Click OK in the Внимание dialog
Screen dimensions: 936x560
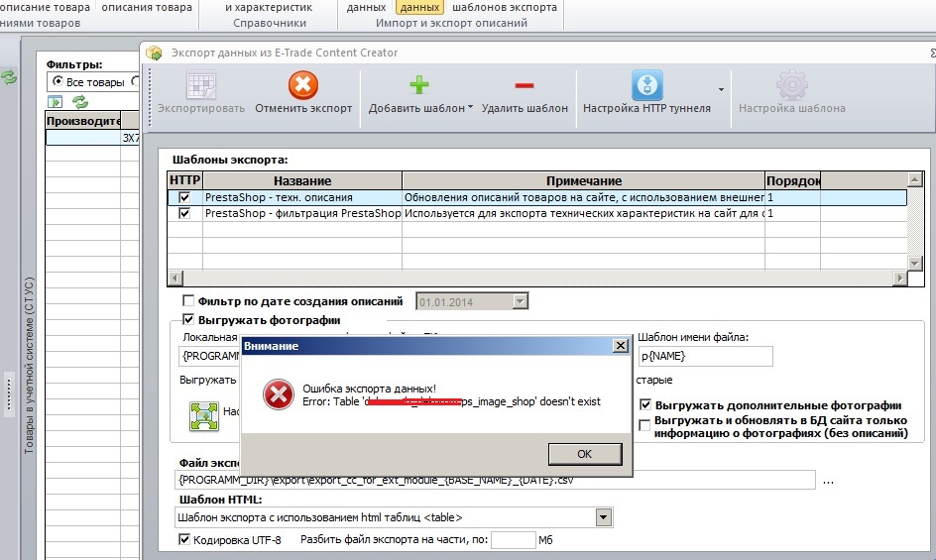585,454
